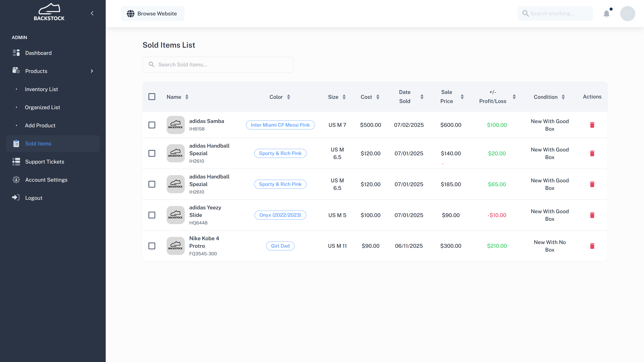Click the Browse Website button

click(x=153, y=13)
